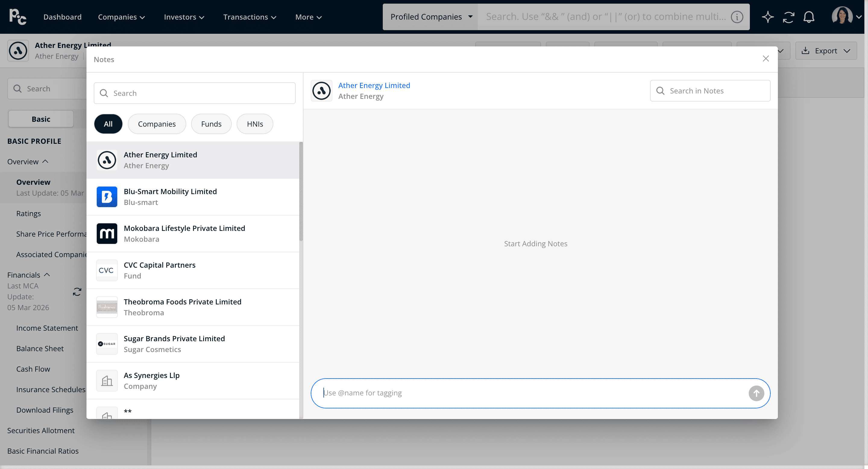Click the notes list scrollbar

[301, 191]
